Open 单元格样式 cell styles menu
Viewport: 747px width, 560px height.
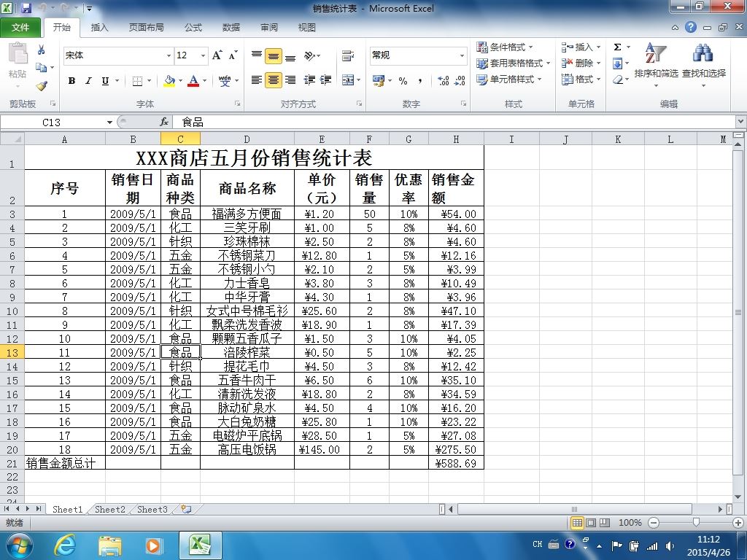(x=509, y=79)
